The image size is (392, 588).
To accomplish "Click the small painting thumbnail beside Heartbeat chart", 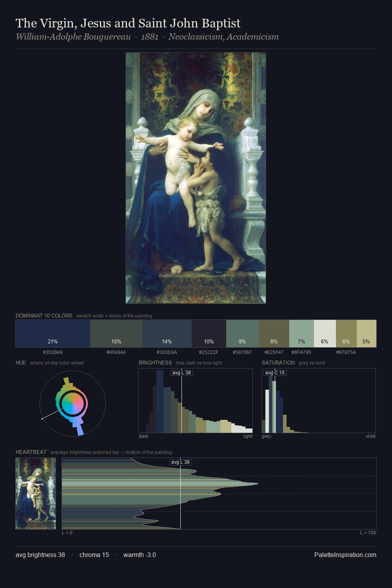I will 36,494.
